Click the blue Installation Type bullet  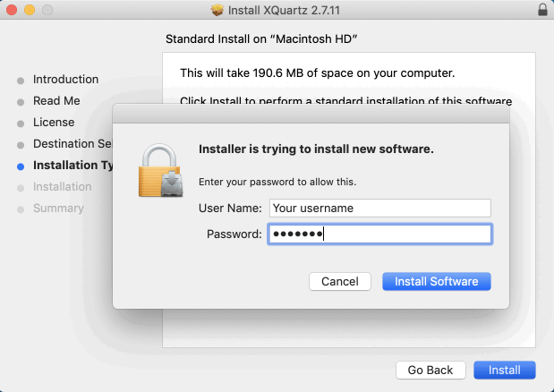pyautogui.click(x=21, y=166)
